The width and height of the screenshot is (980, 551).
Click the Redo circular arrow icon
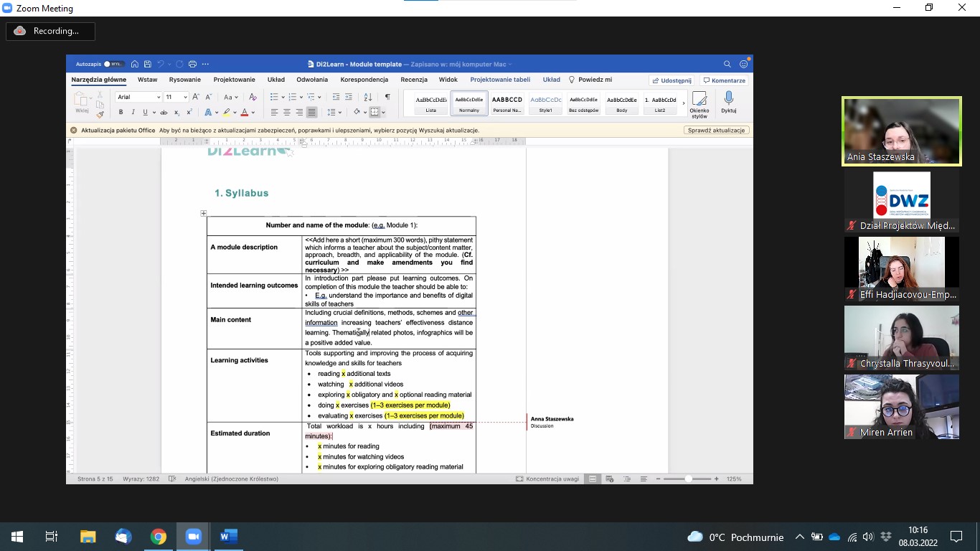pos(179,64)
